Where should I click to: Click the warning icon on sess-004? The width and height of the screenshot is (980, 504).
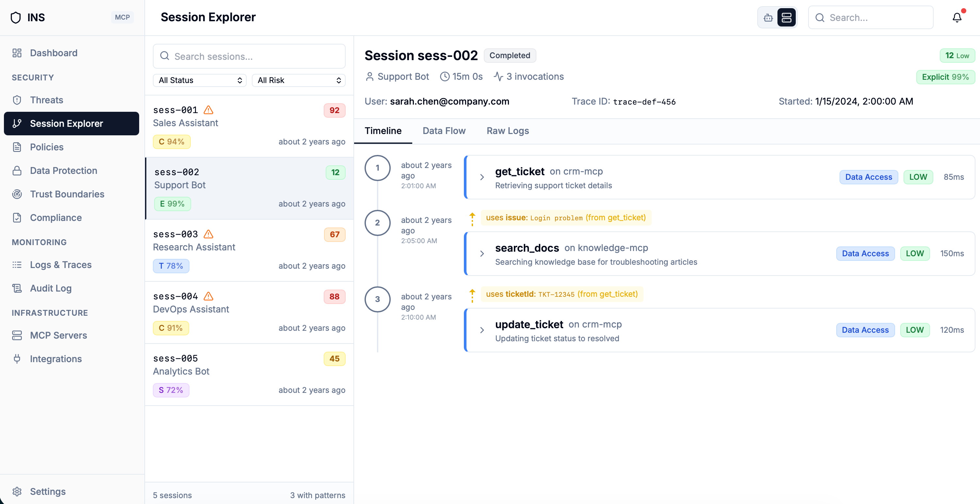click(208, 296)
